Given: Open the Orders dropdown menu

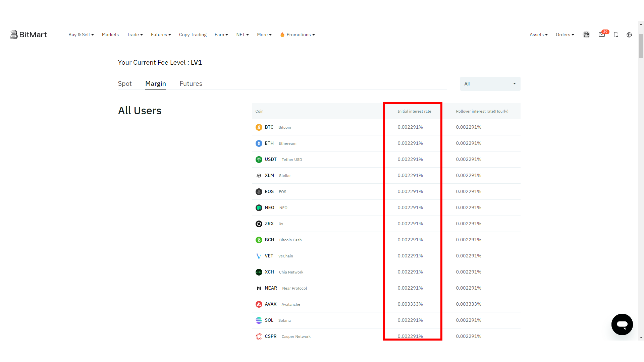Looking at the screenshot, I should point(565,35).
